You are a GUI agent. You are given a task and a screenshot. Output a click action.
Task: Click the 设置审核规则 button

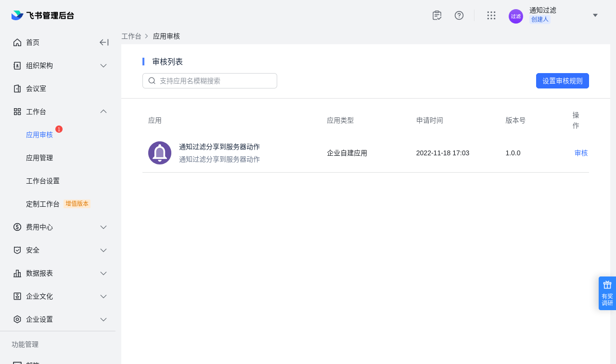(563, 81)
